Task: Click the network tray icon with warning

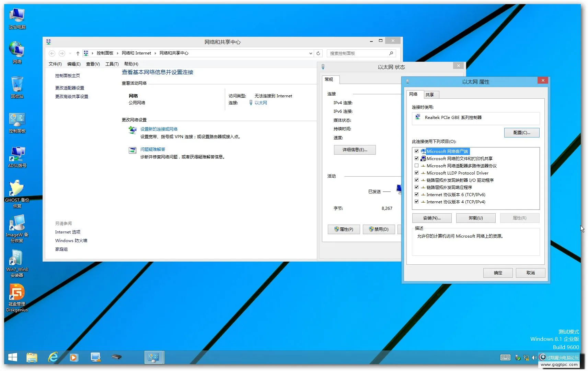Action: point(526,357)
